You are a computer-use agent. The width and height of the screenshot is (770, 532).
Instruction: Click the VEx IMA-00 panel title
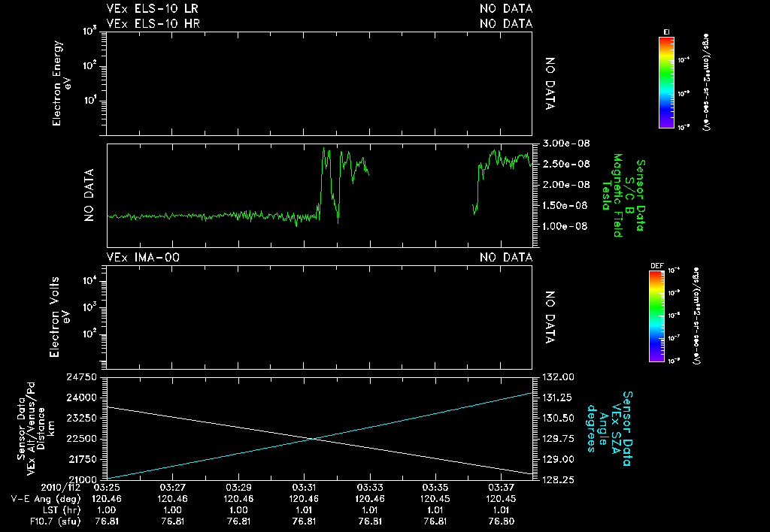143,257
